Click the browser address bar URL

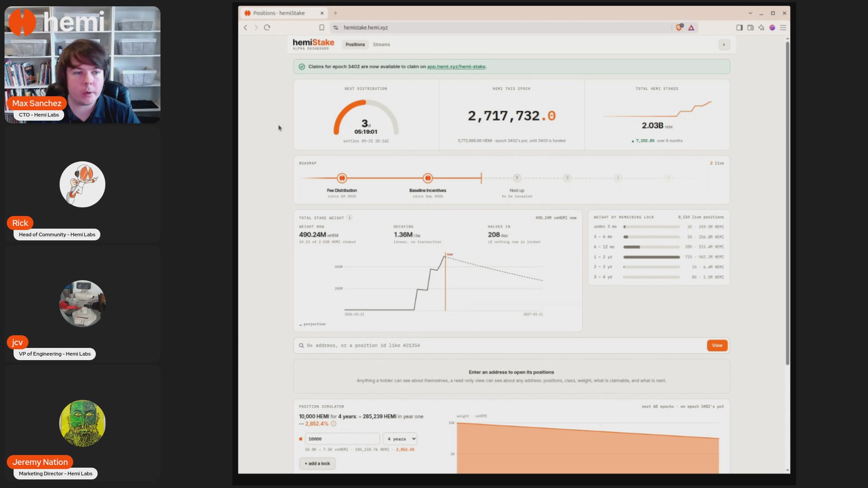click(366, 28)
